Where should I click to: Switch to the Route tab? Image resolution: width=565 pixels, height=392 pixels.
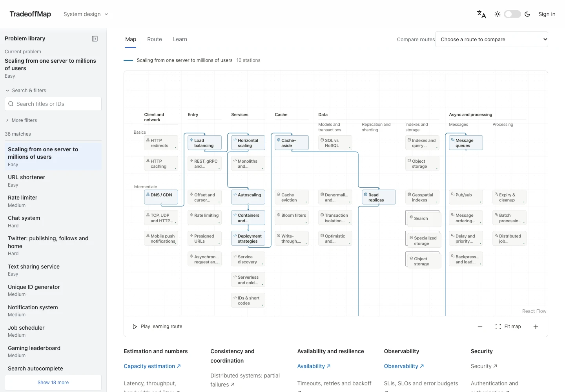click(155, 39)
